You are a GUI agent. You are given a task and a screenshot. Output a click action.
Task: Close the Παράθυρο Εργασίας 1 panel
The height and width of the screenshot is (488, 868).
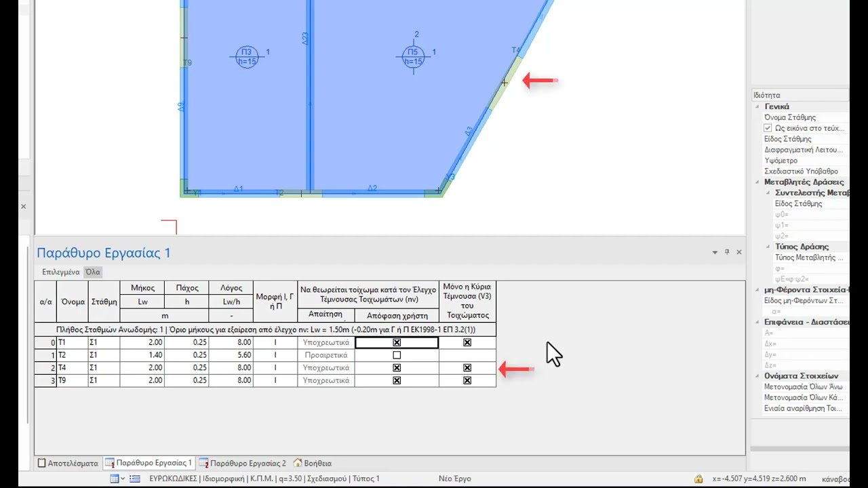point(739,252)
